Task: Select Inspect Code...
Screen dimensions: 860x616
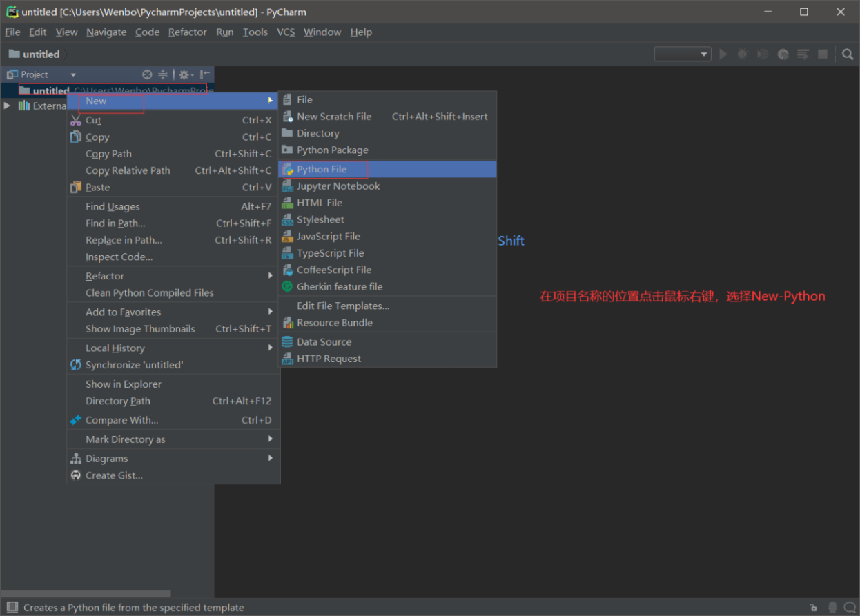Action: [173, 257]
